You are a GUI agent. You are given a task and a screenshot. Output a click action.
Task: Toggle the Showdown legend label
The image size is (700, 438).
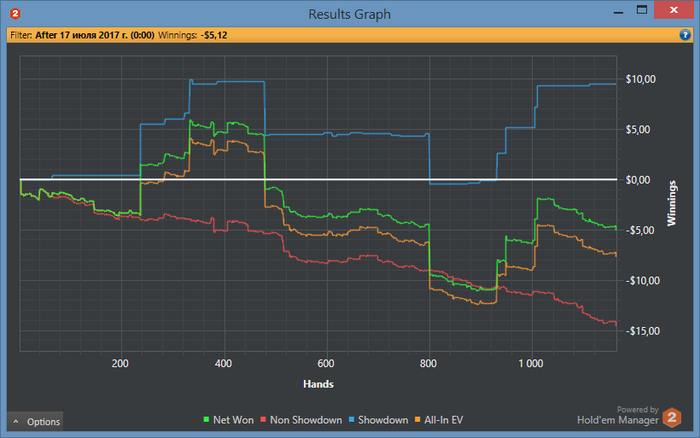point(383,420)
